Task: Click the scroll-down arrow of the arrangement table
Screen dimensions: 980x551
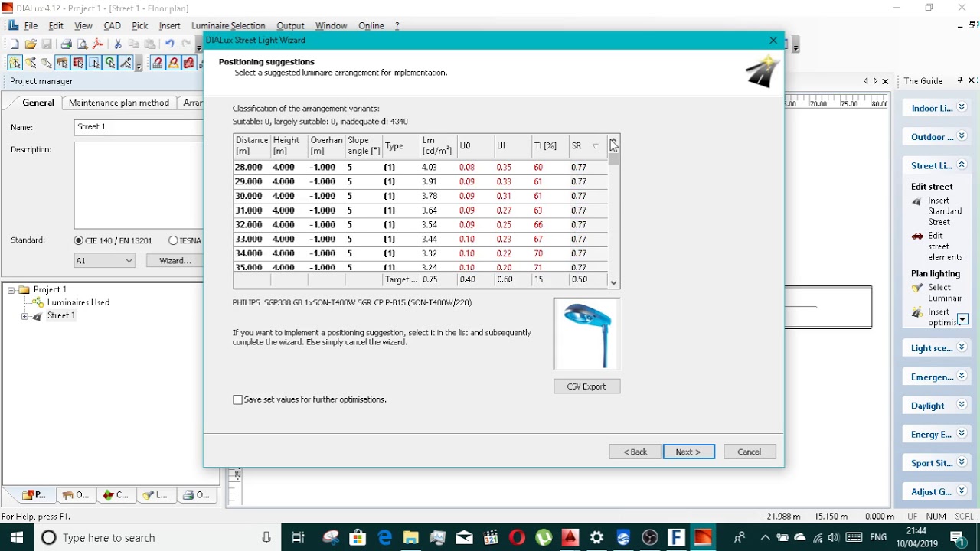Action: pyautogui.click(x=614, y=282)
